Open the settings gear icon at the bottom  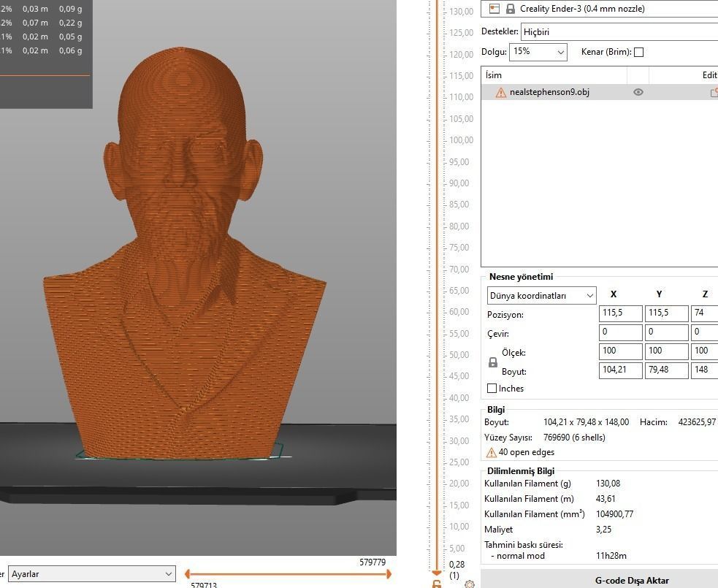[x=470, y=583]
